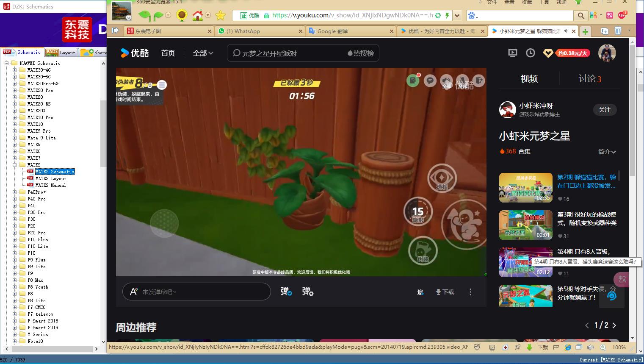644x364 pixels.
Task: Open the Youku client screen icon
Action: [512, 53]
